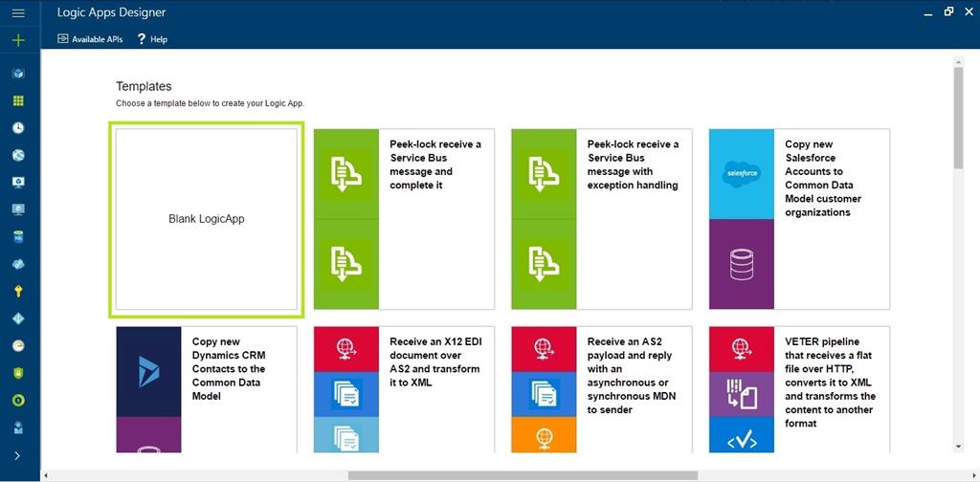Click upper Service Bus icon in complete it card
980x482 pixels.
pos(346,174)
